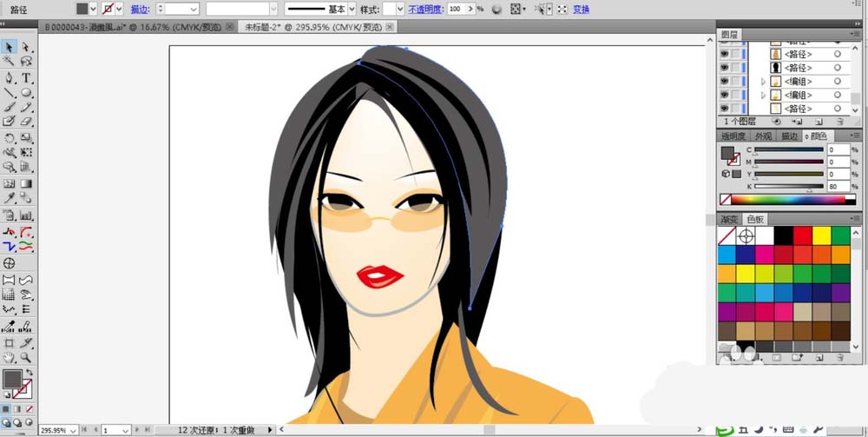This screenshot has width=868, height=437.
Task: Select the Selection (black arrow) tool
Action: point(10,47)
